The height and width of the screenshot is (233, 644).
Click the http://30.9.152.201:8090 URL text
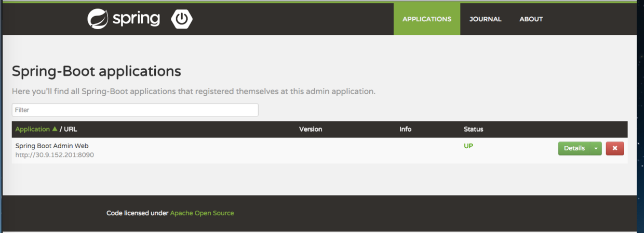tap(55, 155)
